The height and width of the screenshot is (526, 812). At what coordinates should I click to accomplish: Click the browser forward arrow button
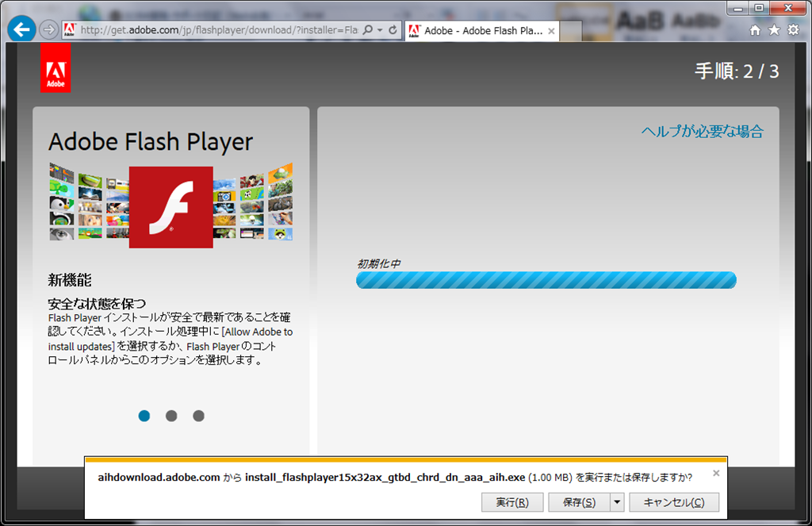[48, 30]
